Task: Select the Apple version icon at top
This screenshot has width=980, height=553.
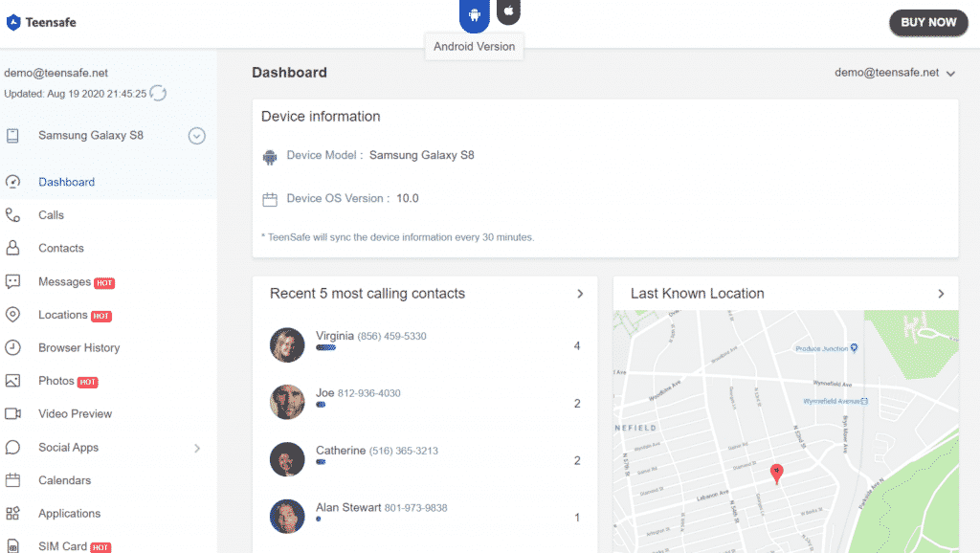Action: [x=508, y=12]
